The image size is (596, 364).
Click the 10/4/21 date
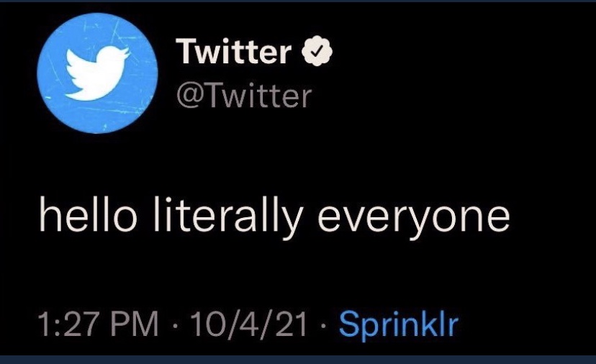248,324
